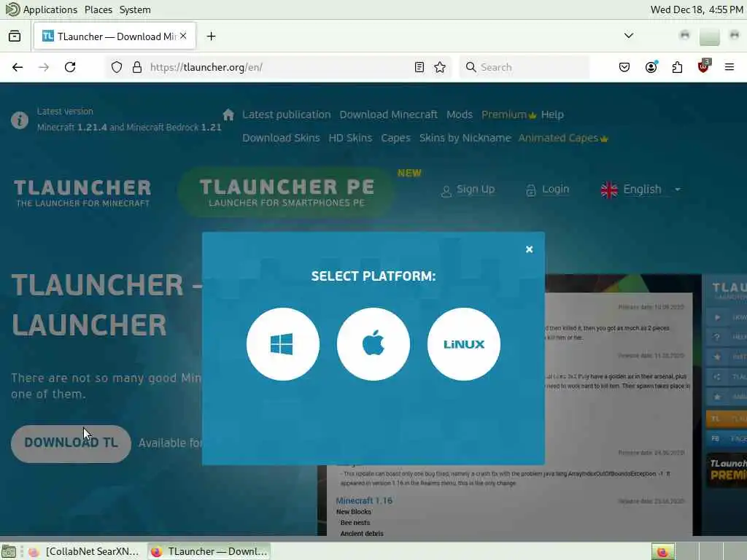
Task: Click the TLauncher site logo
Action: click(82, 192)
